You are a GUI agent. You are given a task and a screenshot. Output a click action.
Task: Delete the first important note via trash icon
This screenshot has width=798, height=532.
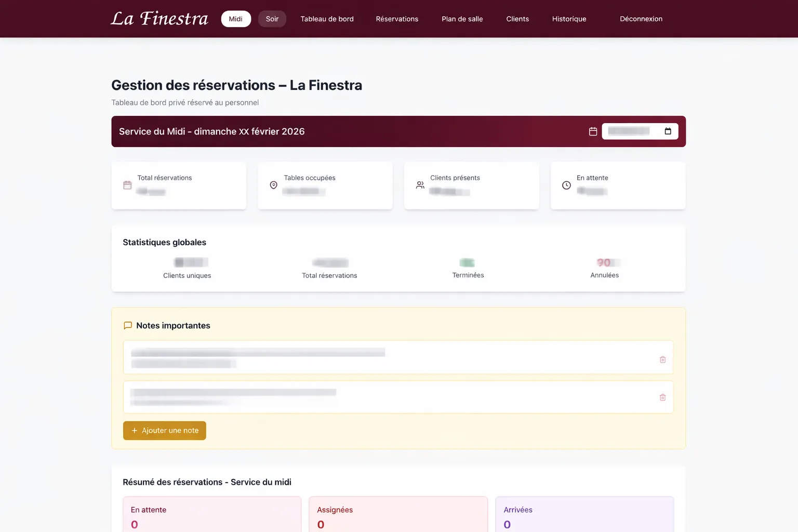pyautogui.click(x=662, y=359)
